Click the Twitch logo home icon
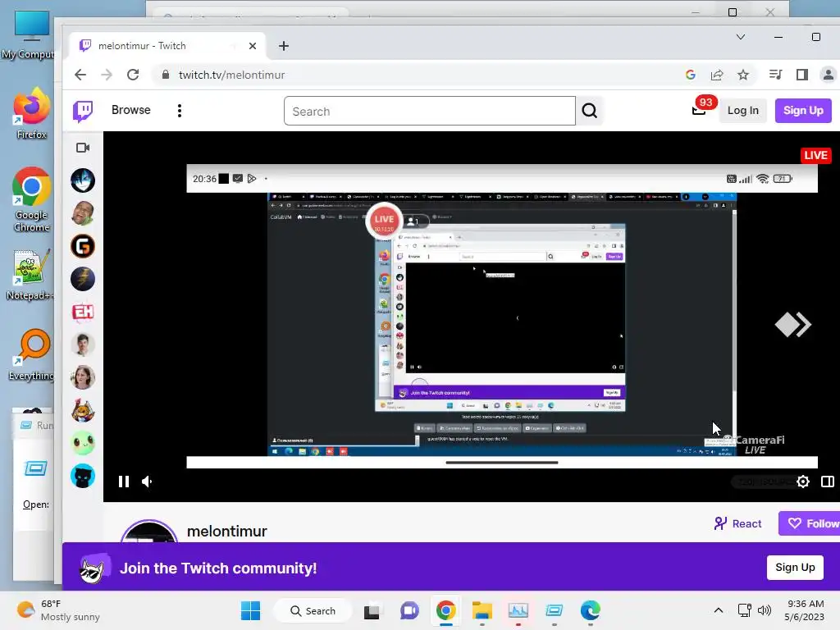The width and height of the screenshot is (840, 630). (x=83, y=111)
